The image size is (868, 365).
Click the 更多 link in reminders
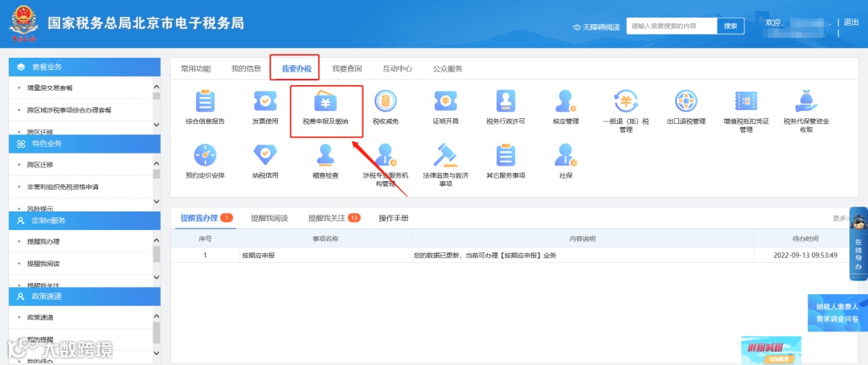[x=841, y=218]
